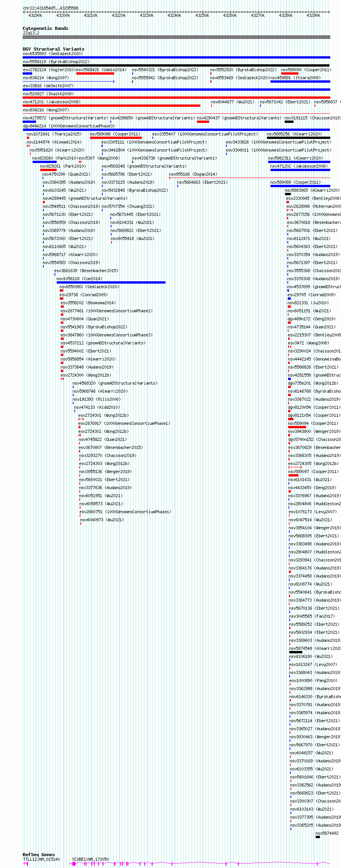Select nsv474133 (Kidd2010) label
This screenshot has height=868, width=341.
pyautogui.click(x=97, y=407)
